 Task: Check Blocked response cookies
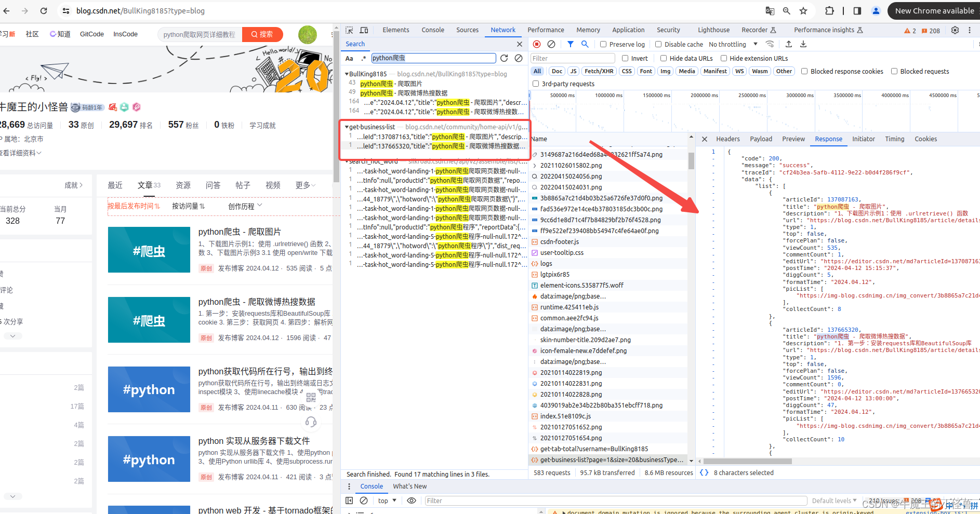tap(804, 71)
